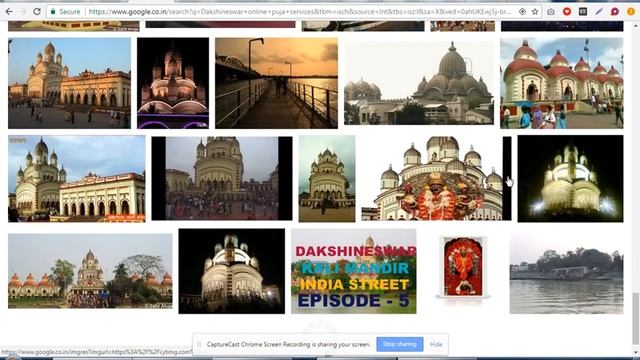Image resolution: width=640 pixels, height=360 pixels.
Task: Go back with the browser back arrow
Action: 9,12
